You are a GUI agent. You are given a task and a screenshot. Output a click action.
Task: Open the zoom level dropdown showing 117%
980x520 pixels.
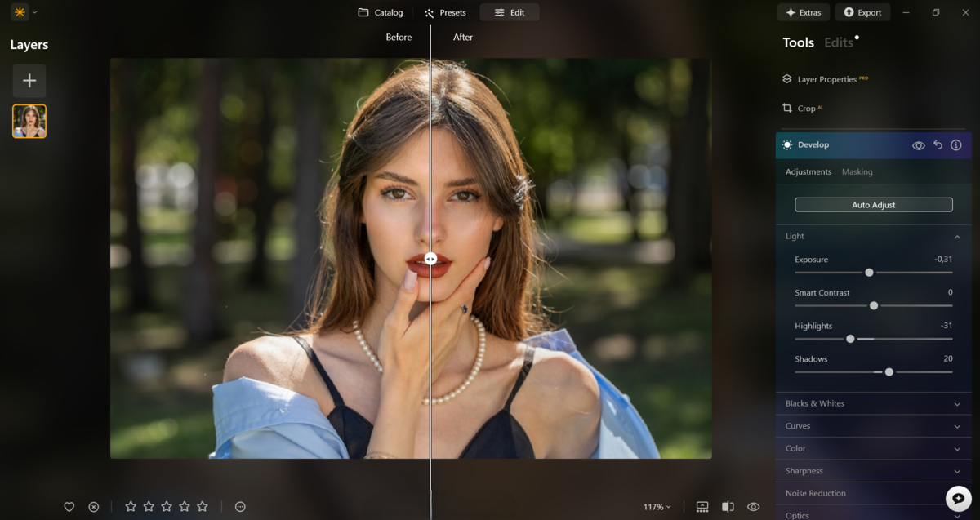(x=656, y=507)
